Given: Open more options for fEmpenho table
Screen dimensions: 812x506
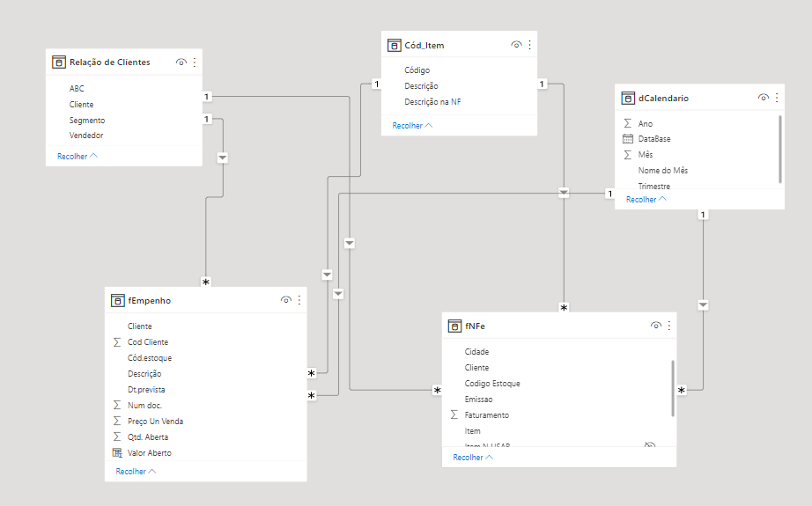Looking at the screenshot, I should coord(299,299).
